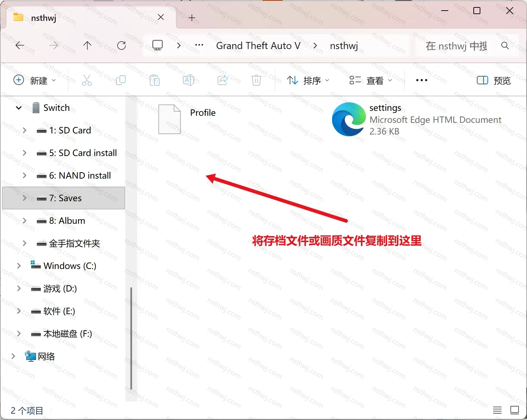Expand the Windows (C:) drive node
Viewport: 527px width, 420px height.
(19, 266)
